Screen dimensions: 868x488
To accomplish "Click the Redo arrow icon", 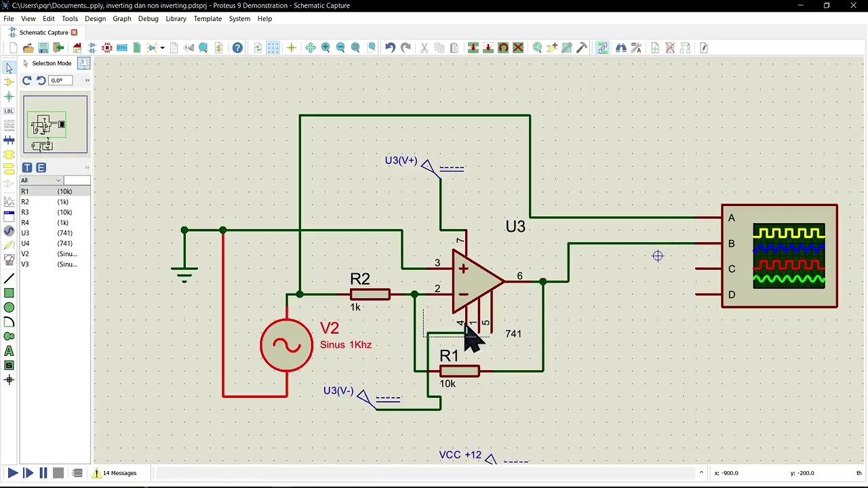I will 406,47.
